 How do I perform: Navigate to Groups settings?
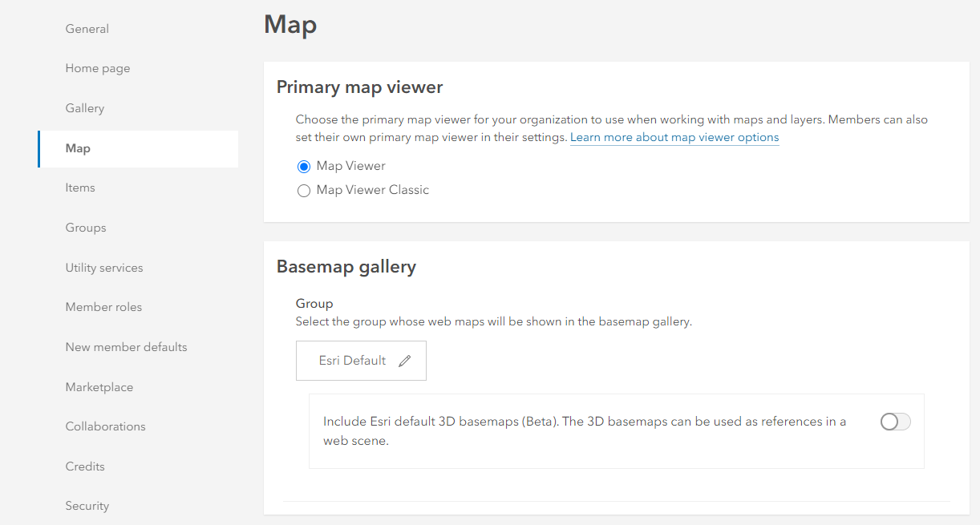[86, 228]
